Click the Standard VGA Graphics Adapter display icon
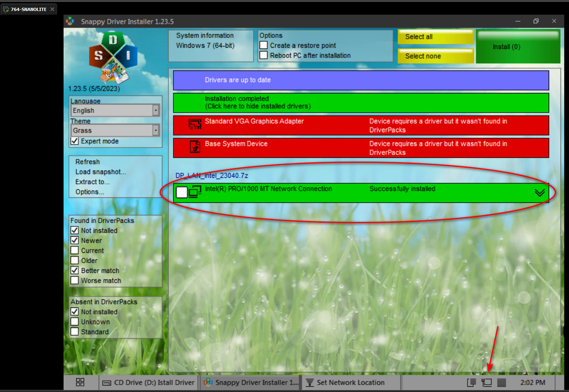This screenshot has width=569, height=392. click(195, 124)
